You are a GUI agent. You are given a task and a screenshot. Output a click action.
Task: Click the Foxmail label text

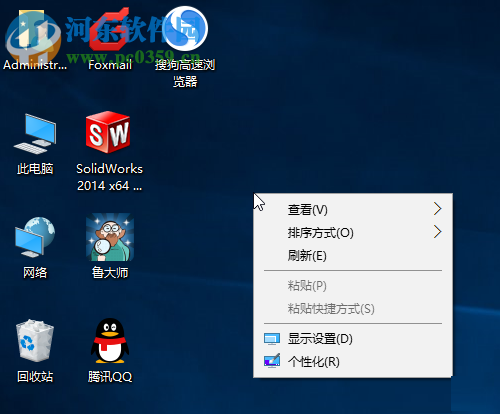point(110,65)
